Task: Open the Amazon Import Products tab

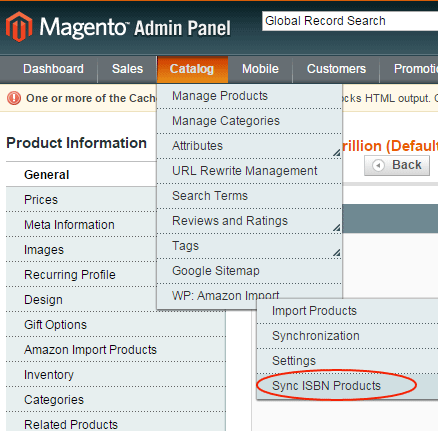Action: (116, 350)
